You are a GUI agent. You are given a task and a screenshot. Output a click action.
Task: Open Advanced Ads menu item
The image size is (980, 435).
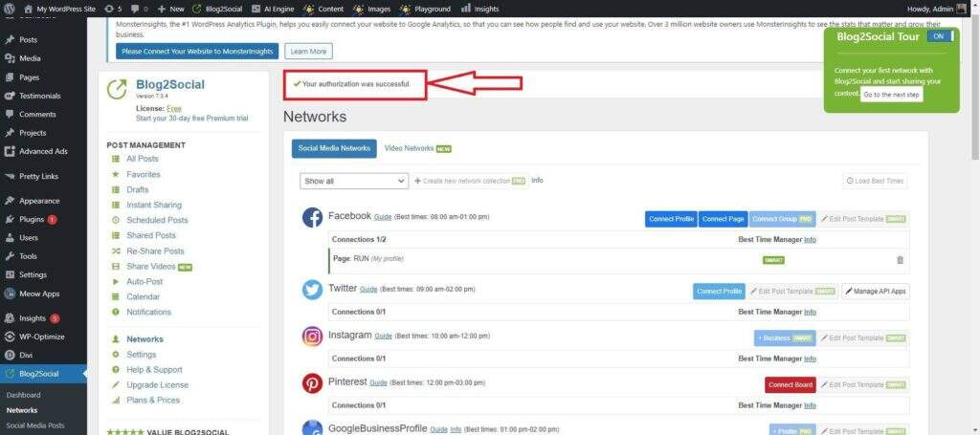[x=44, y=151]
